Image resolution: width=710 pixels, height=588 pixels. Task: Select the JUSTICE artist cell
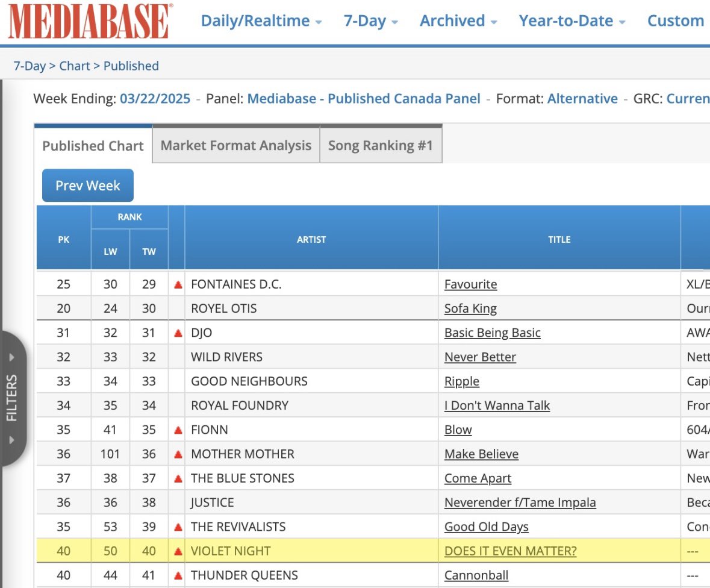311,502
